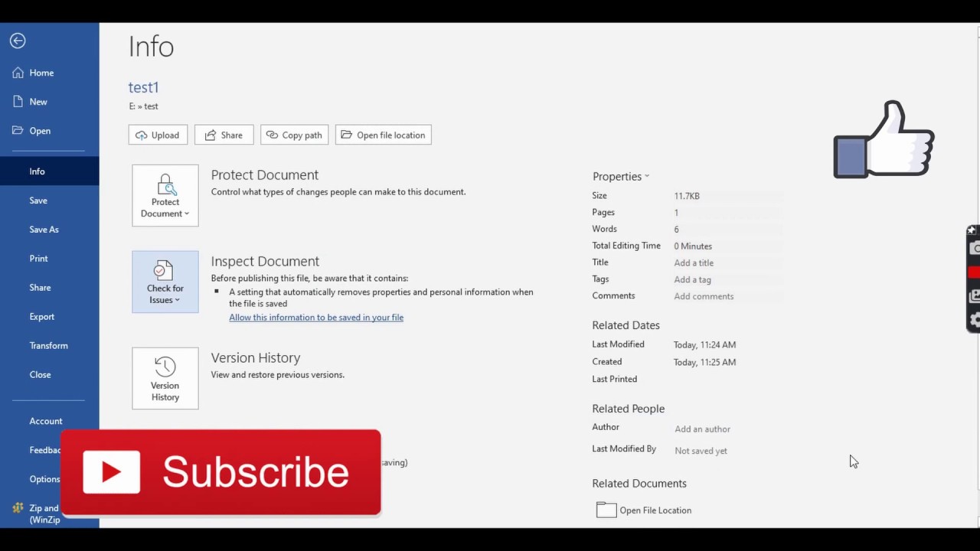Image resolution: width=980 pixels, height=551 pixels.
Task: Click the folder icon under Related Documents
Action: pyautogui.click(x=606, y=510)
